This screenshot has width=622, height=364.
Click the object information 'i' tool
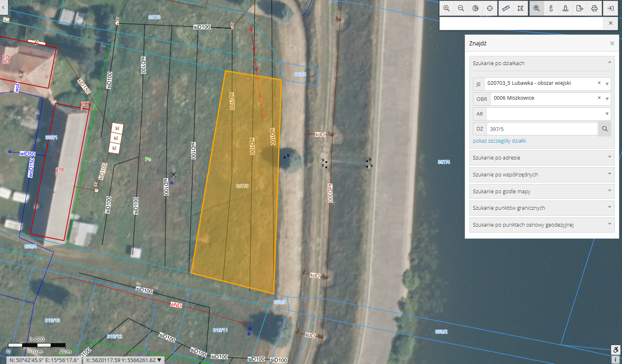tap(551, 8)
